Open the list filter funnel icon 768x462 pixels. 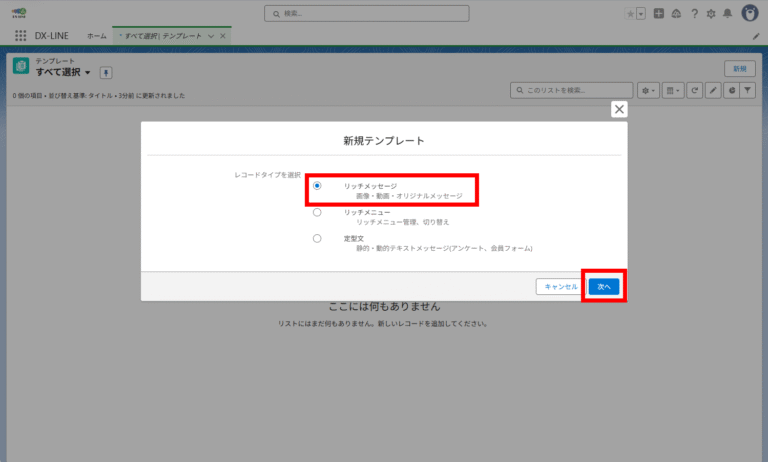(x=748, y=90)
